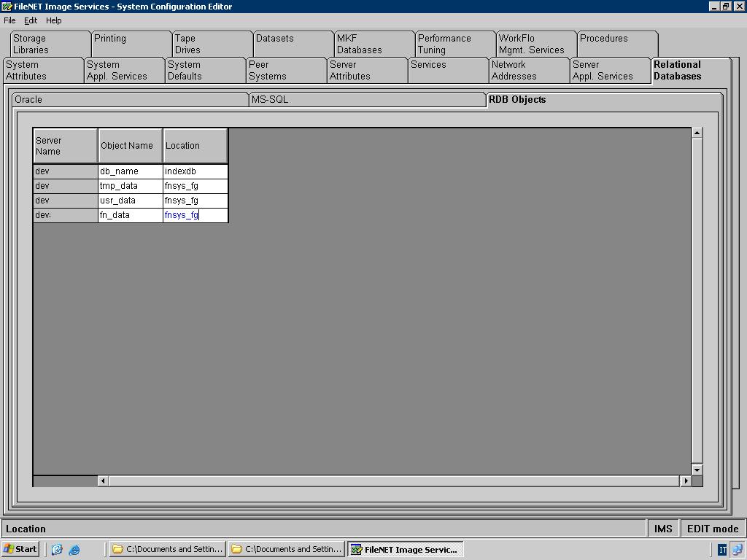Image resolution: width=747 pixels, height=560 pixels.
Task: Switch to first C:\Documents and Settings taskbar window
Action: (x=167, y=549)
